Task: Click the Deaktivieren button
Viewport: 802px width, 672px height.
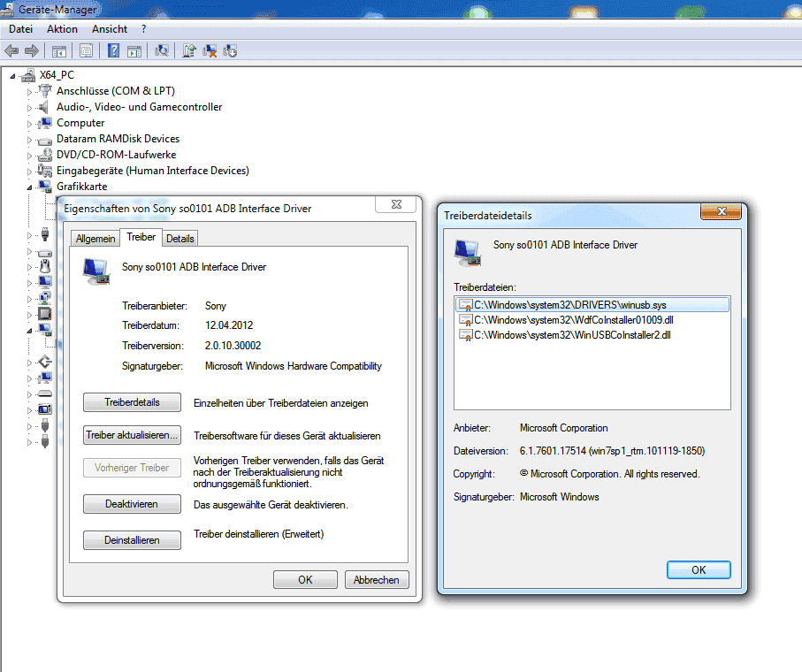Action: tap(132, 504)
